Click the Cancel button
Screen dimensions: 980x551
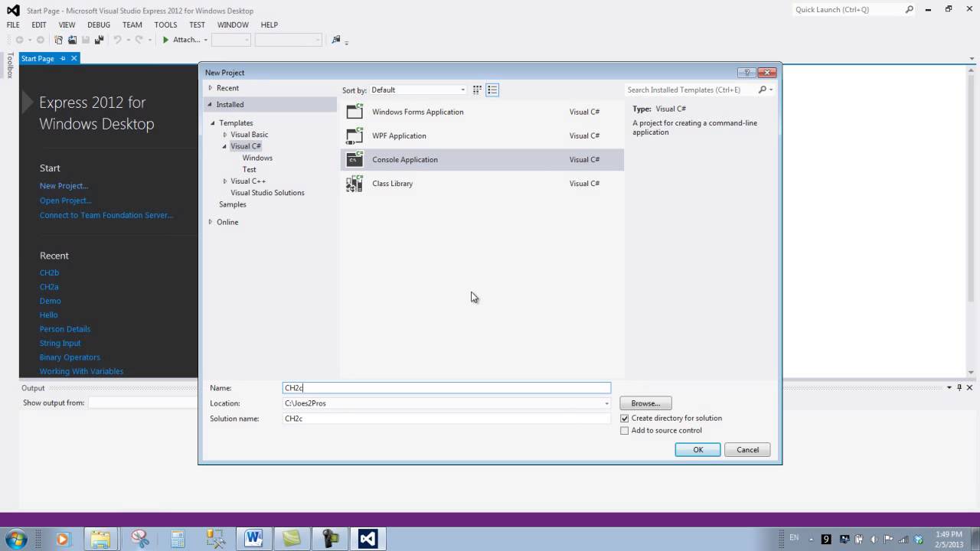[x=747, y=450]
